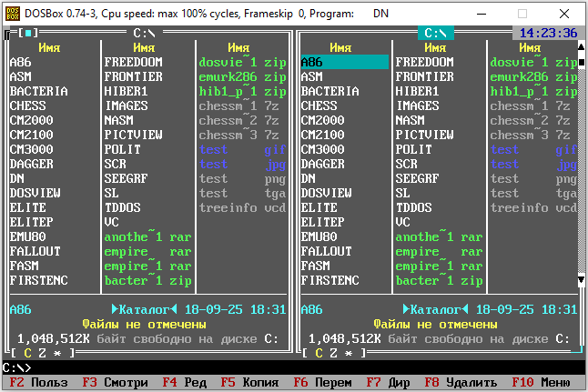Viewport: 588px width, 392px height.
Task: Click F3 Смотри in bottom function bar
Action: (115, 382)
